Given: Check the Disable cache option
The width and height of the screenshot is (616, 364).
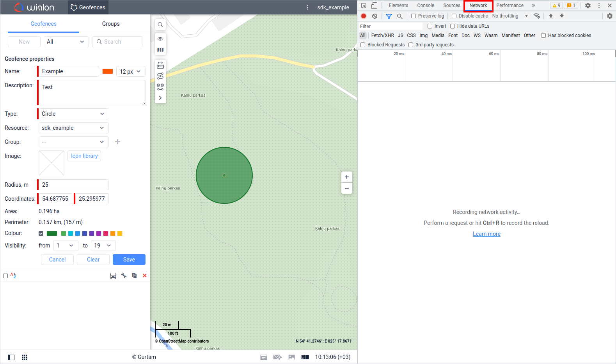Looking at the screenshot, I should tap(454, 16).
